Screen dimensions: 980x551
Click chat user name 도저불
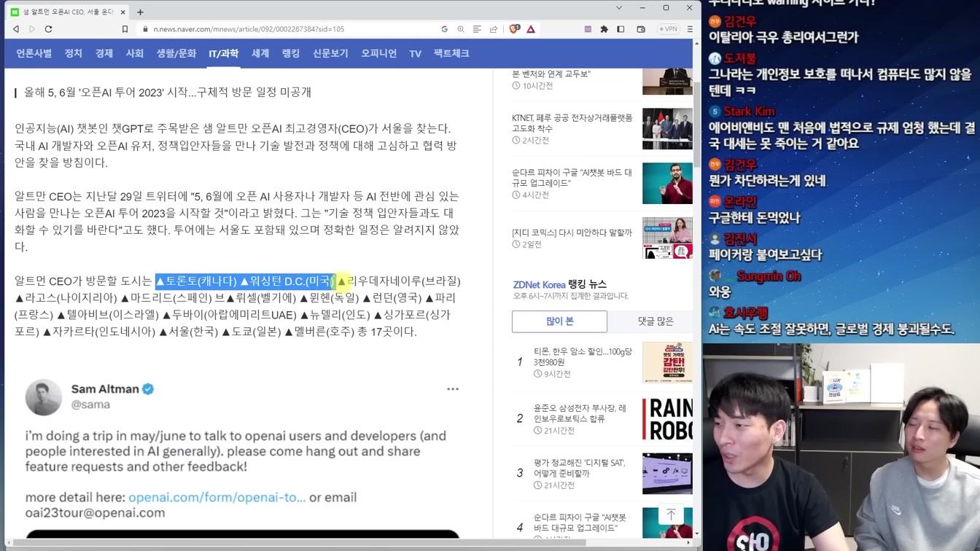tap(740, 58)
